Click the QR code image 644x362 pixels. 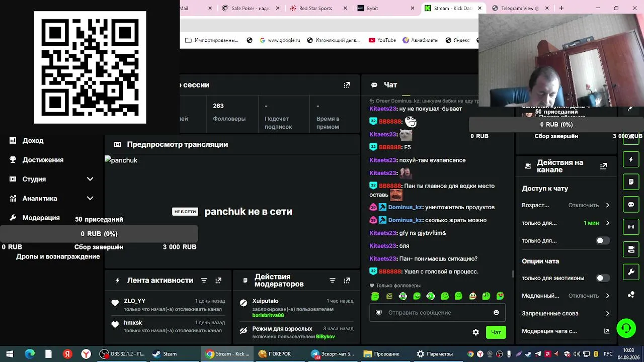[90, 67]
